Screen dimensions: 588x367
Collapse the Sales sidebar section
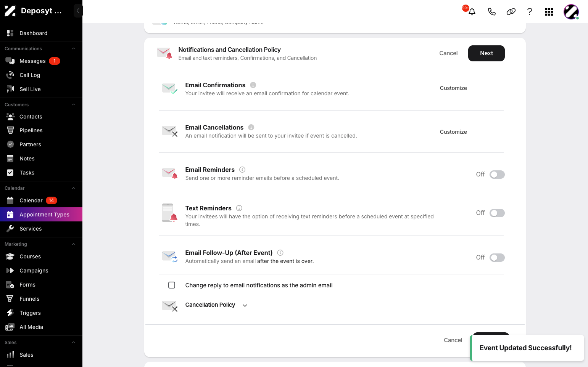[x=74, y=343]
